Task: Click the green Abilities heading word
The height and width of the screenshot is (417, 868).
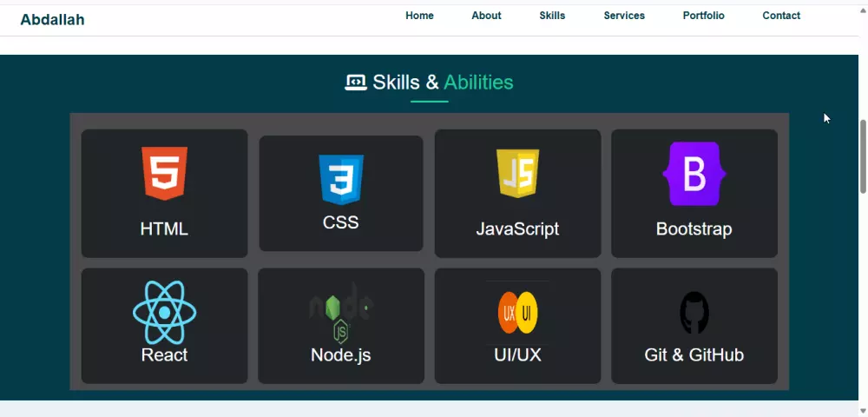Action: 478,82
